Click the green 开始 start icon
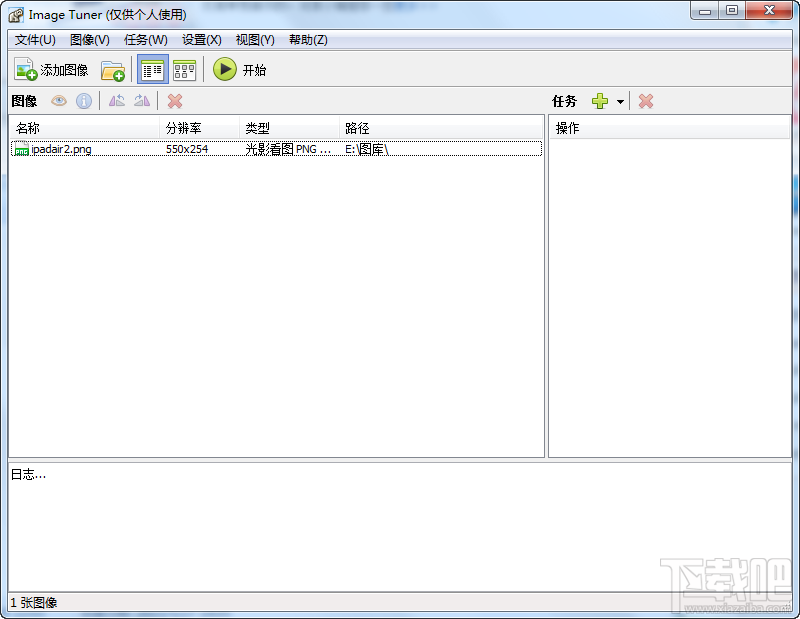The image size is (800, 619). point(225,69)
